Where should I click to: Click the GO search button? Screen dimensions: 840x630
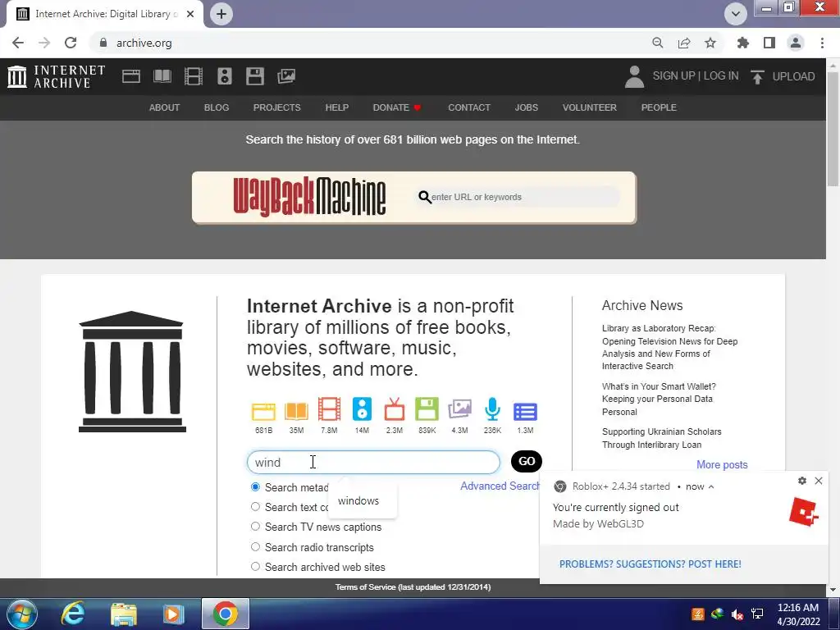pyautogui.click(x=527, y=461)
